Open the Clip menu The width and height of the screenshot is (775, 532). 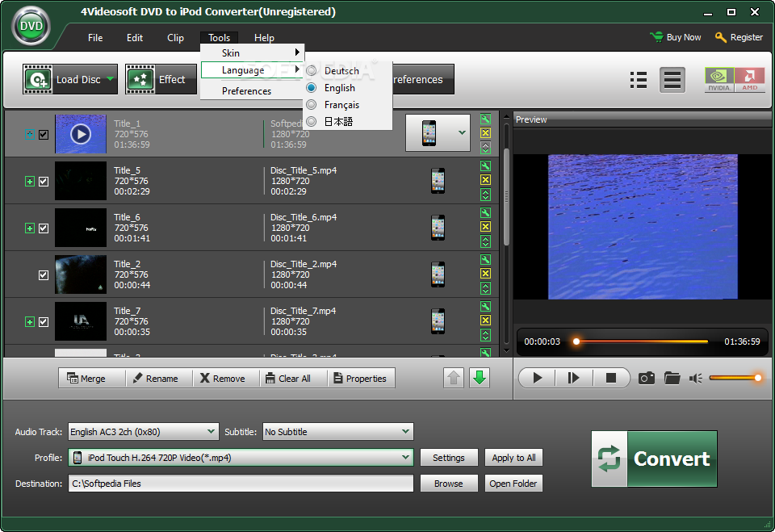175,38
